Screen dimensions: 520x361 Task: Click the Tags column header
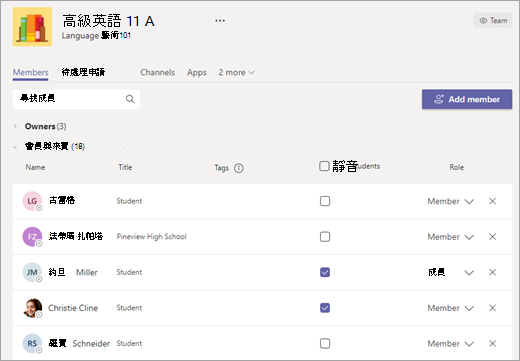[221, 168]
